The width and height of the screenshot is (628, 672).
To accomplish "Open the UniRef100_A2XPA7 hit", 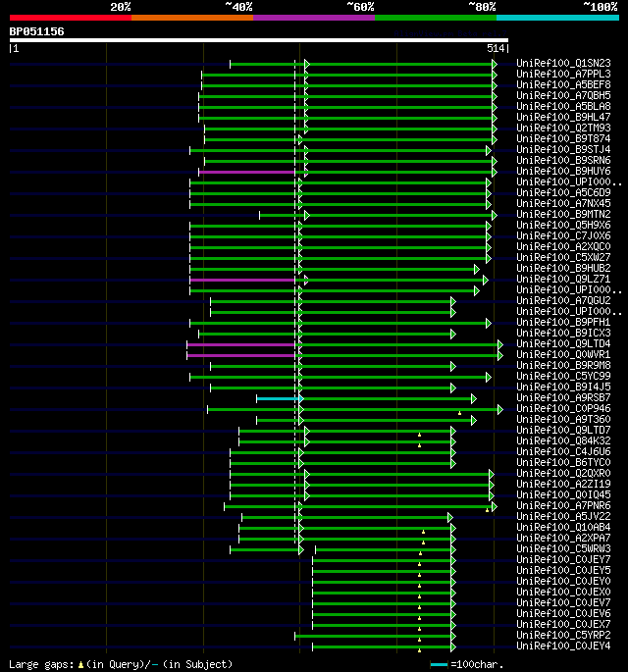I will point(563,538).
